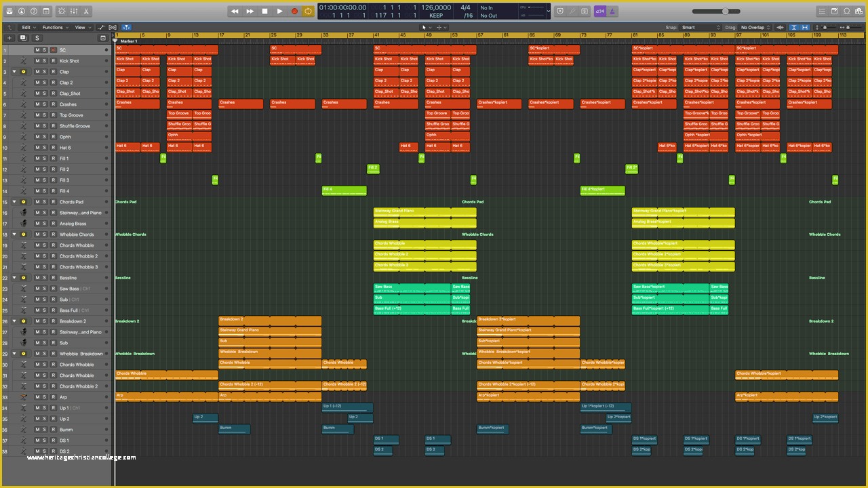Start playback with the Play button

pyautogui.click(x=279, y=12)
